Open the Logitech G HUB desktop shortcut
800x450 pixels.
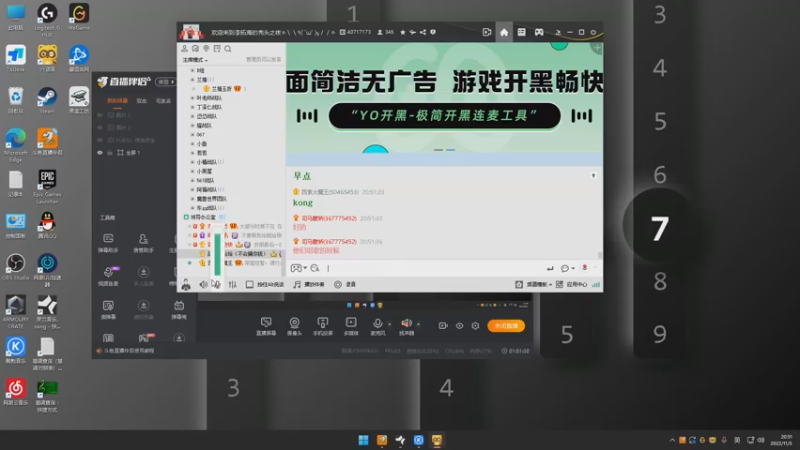coord(47,20)
